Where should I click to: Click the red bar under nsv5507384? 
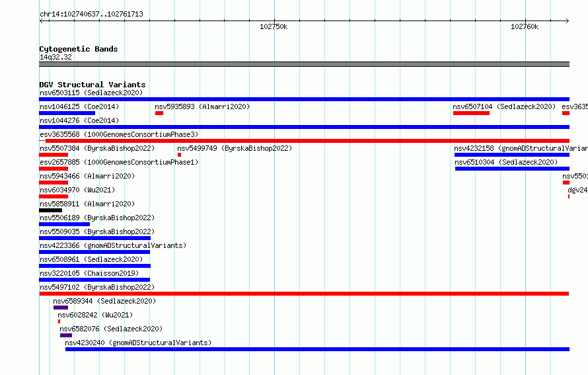pyautogui.click(x=54, y=155)
